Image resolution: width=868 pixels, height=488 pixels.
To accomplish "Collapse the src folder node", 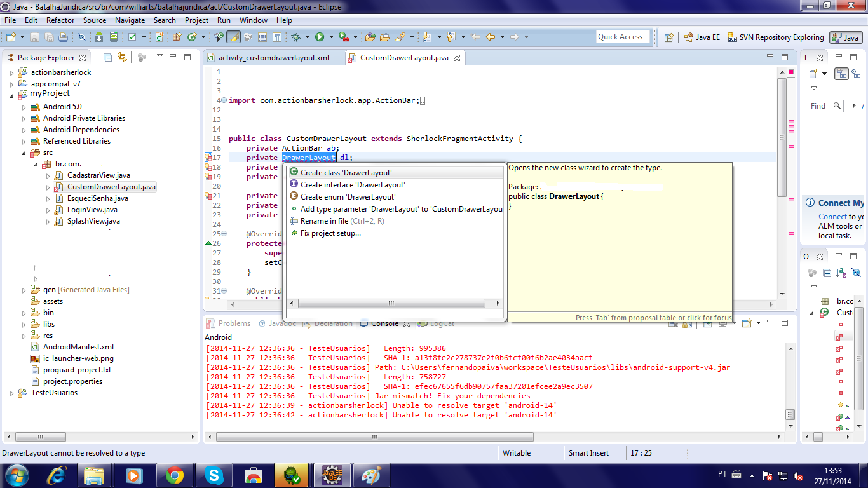I will (x=24, y=153).
